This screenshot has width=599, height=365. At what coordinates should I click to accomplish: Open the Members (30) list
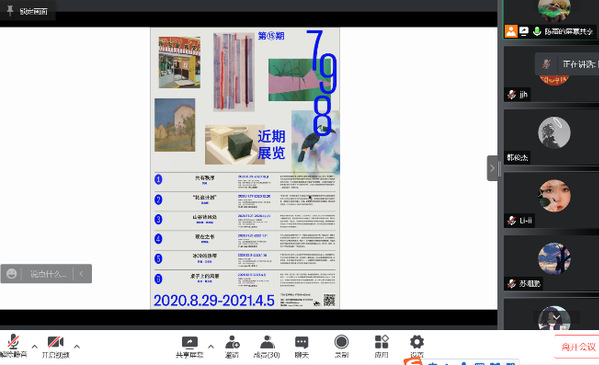coord(267,347)
